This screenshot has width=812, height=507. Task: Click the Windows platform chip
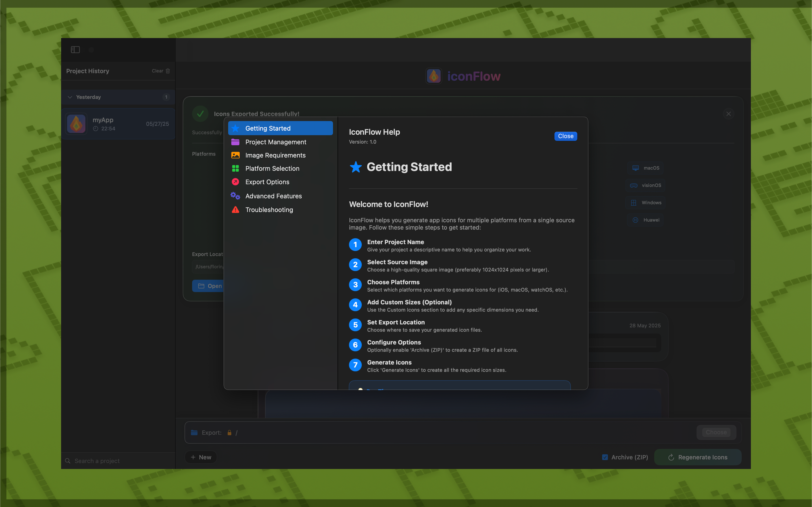point(646,203)
